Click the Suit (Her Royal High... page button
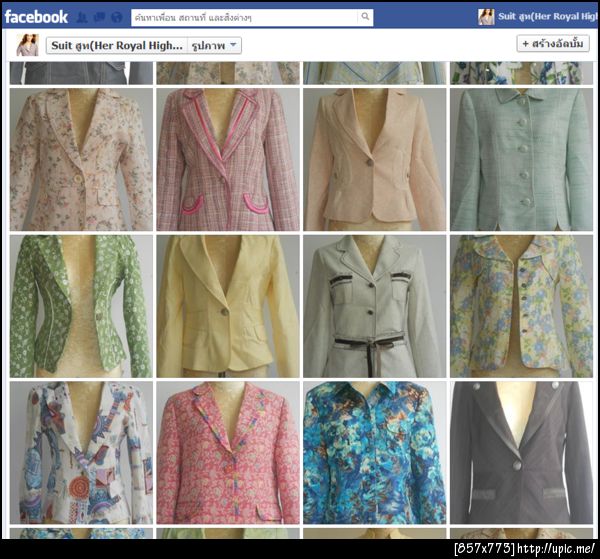The width and height of the screenshot is (600, 559). [x=117, y=46]
